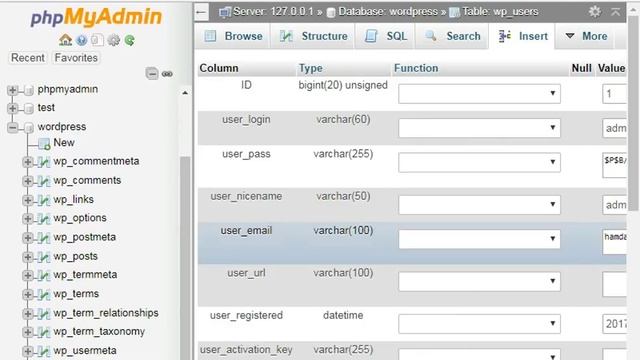Click the wordpress database icon
Screen dimensions: 640x360
click(29, 128)
